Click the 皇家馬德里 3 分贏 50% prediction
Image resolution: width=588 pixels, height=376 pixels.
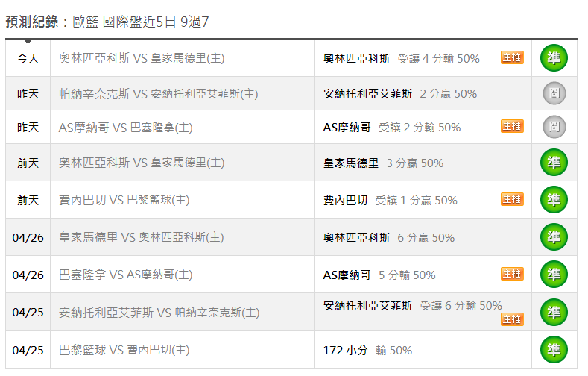click(x=383, y=163)
